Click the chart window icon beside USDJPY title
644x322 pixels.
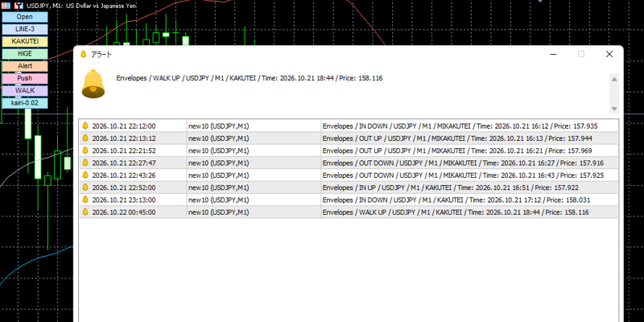click(x=19, y=6)
